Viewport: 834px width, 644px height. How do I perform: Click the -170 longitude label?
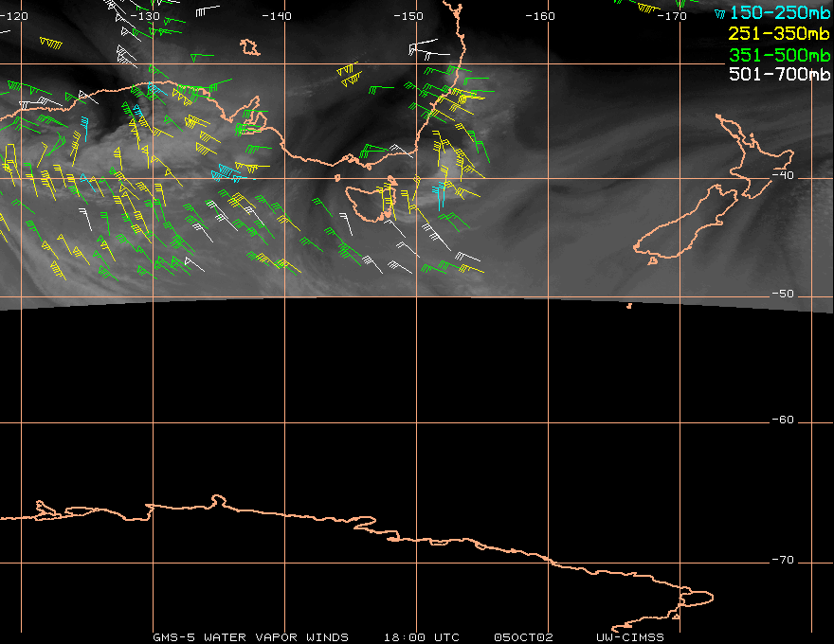click(672, 16)
